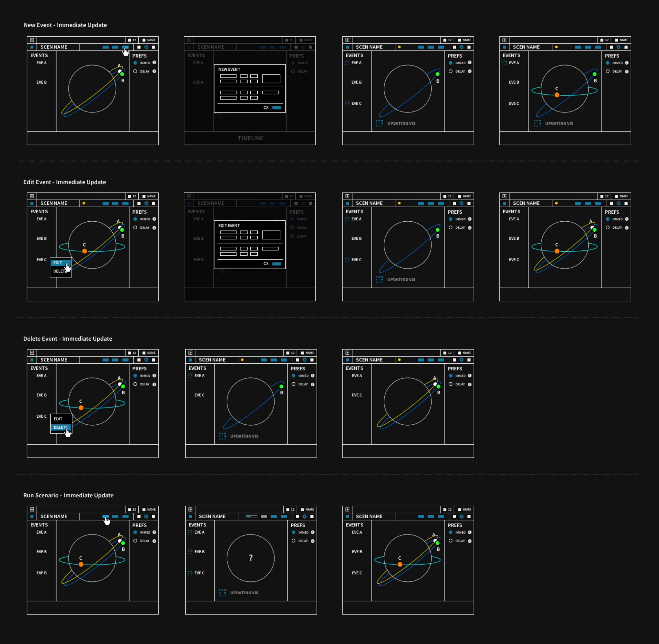Tick NAME checkbox in first Run Scenario frame

[x=144, y=509]
